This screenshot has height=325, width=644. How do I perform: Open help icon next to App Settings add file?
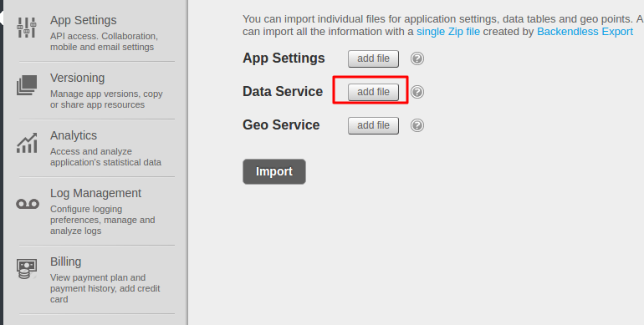click(x=417, y=58)
